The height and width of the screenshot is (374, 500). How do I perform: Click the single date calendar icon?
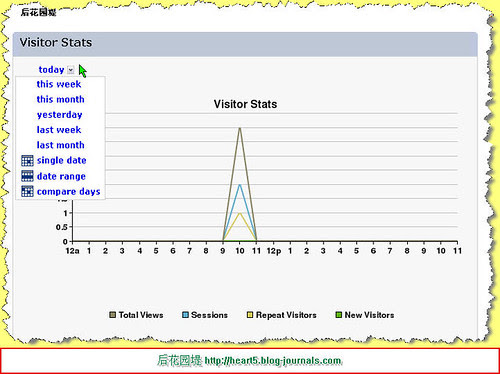click(x=27, y=161)
